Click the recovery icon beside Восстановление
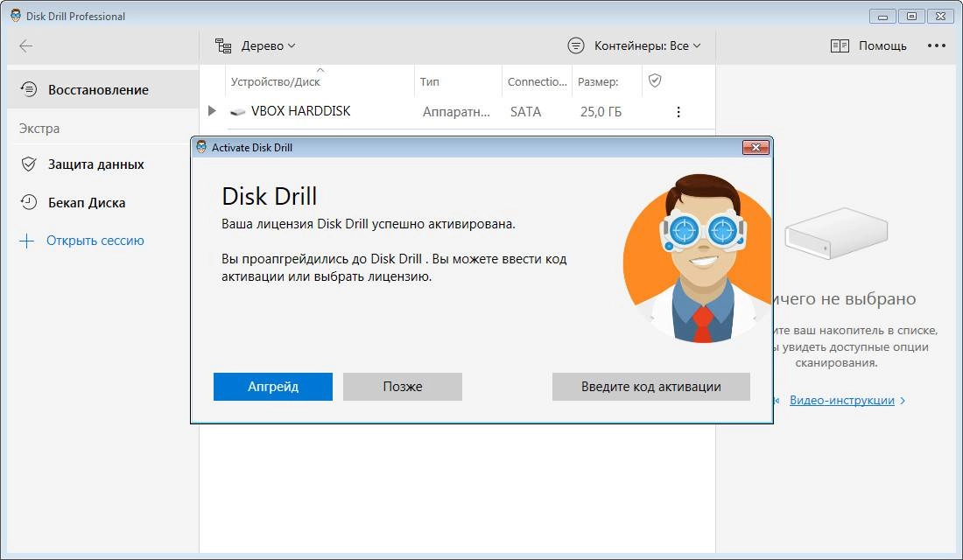963x560 pixels. click(x=29, y=89)
